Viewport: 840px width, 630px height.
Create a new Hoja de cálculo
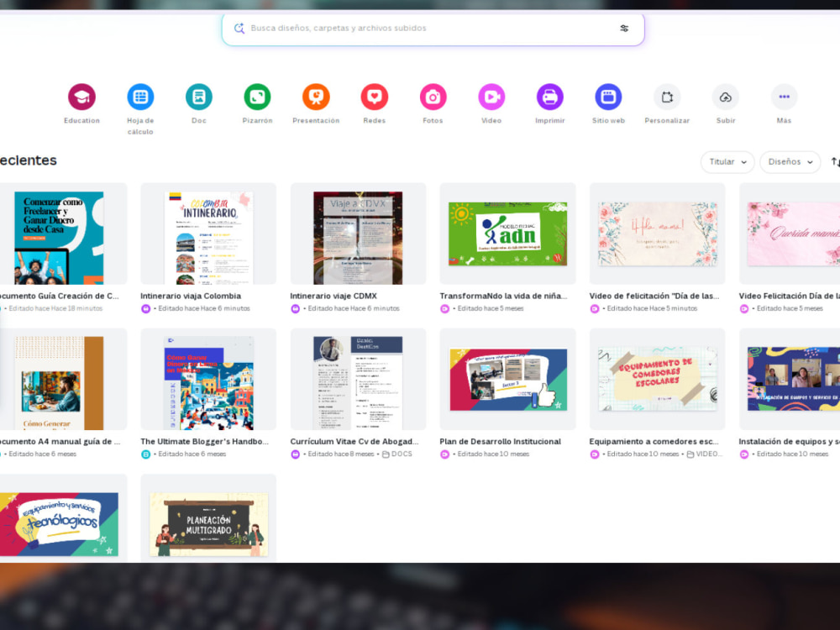[140, 97]
